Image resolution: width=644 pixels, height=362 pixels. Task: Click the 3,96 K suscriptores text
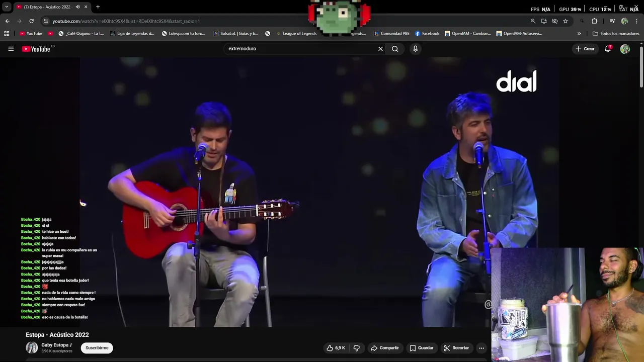tap(57, 351)
